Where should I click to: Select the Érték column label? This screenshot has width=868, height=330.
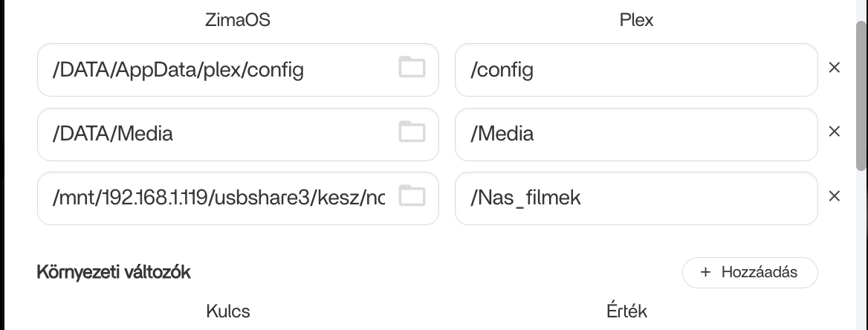(626, 311)
